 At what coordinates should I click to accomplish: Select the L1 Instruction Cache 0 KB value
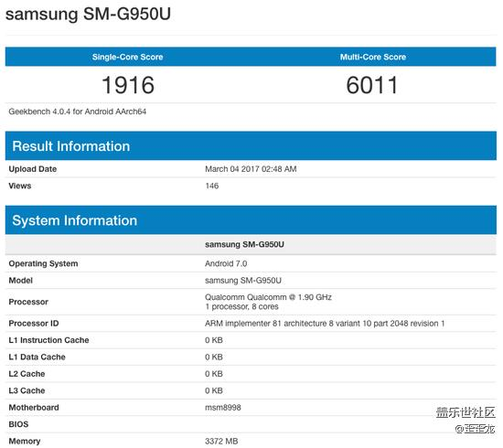[214, 340]
